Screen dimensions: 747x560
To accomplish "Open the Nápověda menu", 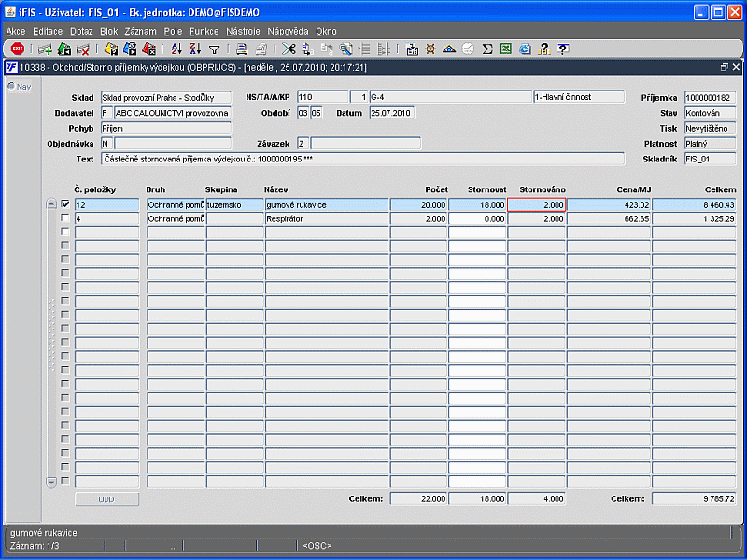I will [x=288, y=31].
